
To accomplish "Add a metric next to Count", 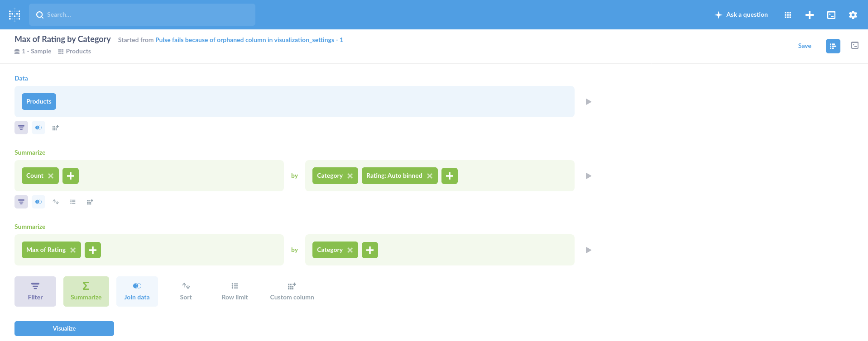I will click(x=71, y=176).
